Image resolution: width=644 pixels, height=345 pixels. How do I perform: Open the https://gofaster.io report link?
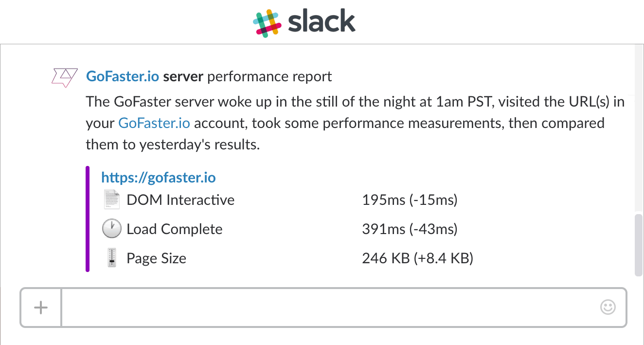point(158,178)
